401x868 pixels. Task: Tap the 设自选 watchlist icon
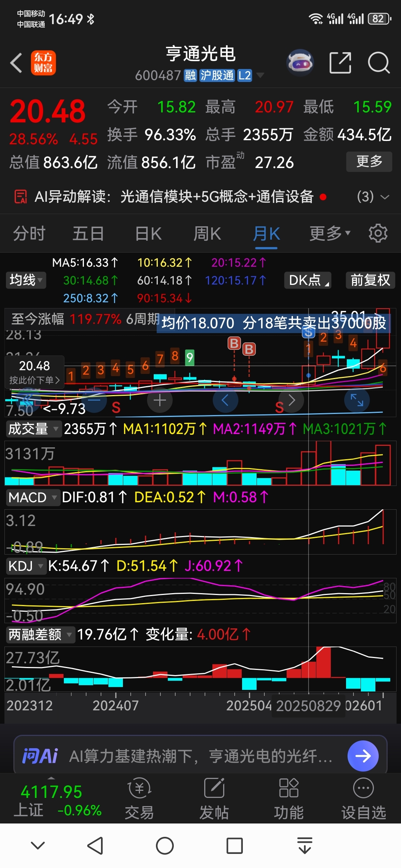tap(363, 788)
